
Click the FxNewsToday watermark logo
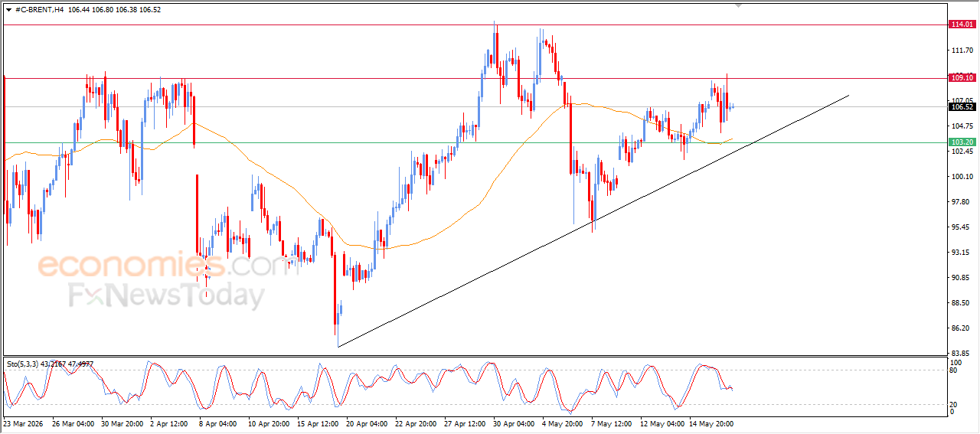point(168,295)
